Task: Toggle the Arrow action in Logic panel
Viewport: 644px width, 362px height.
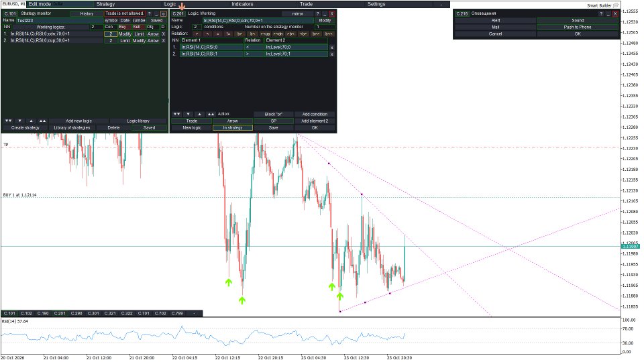Action: point(233,121)
